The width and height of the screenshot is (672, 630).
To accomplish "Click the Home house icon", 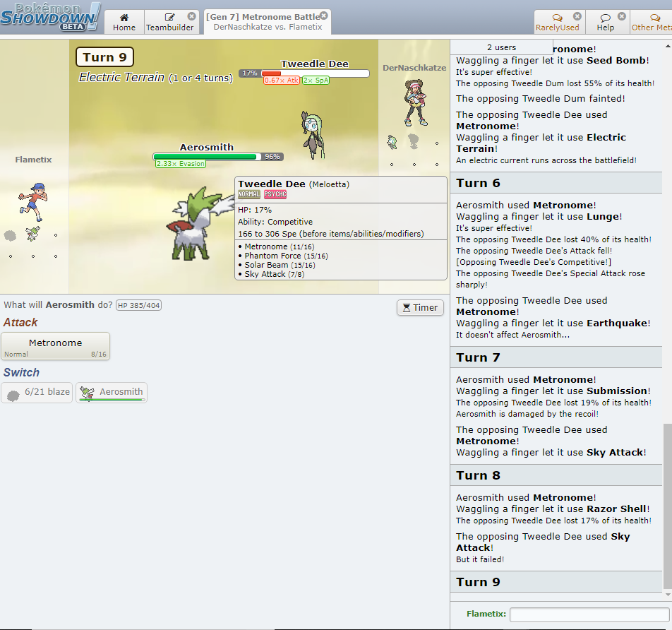I will (124, 17).
